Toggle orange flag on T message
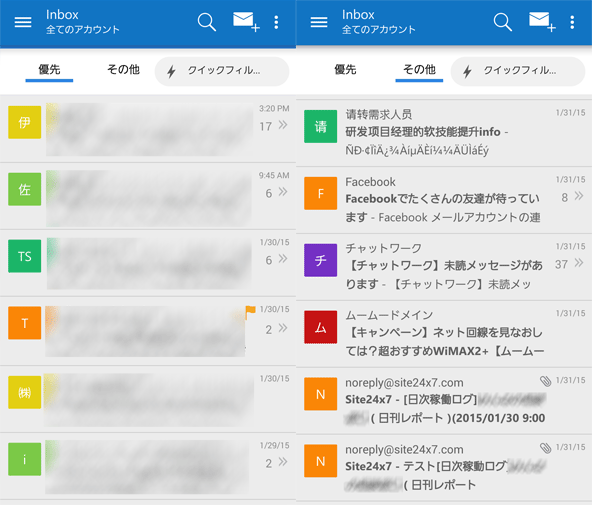 [250, 312]
